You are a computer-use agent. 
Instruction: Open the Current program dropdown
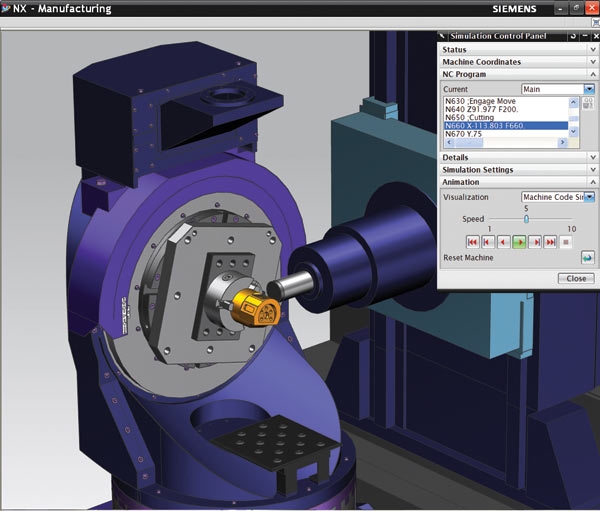pos(589,89)
